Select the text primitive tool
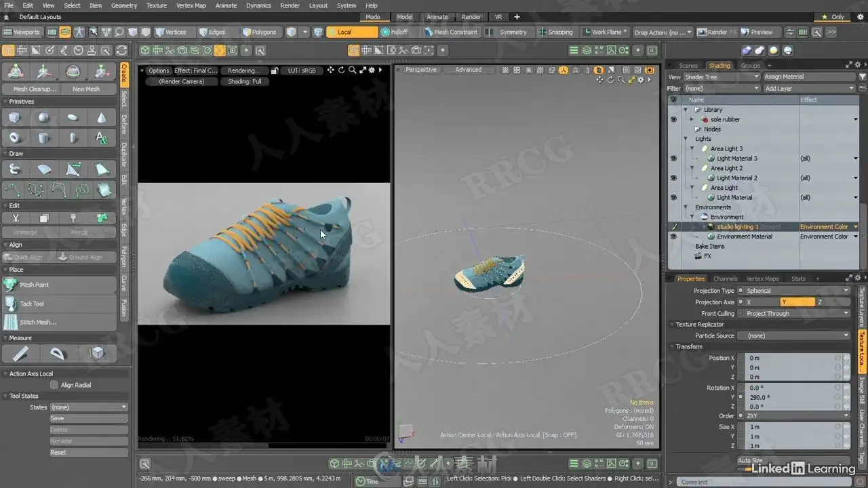This screenshot has width=868, height=488. [x=102, y=138]
